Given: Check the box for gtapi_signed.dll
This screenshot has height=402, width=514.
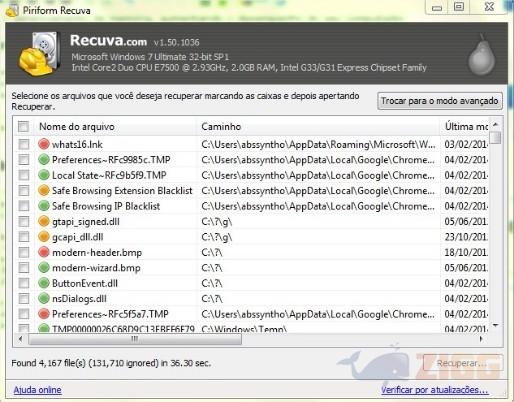Looking at the screenshot, I should point(24,221).
